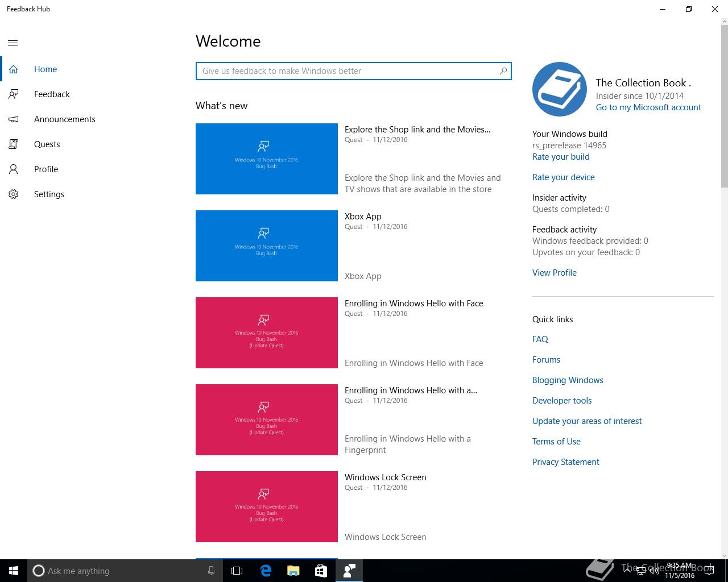
Task: Click the search magnifier icon
Action: (503, 71)
